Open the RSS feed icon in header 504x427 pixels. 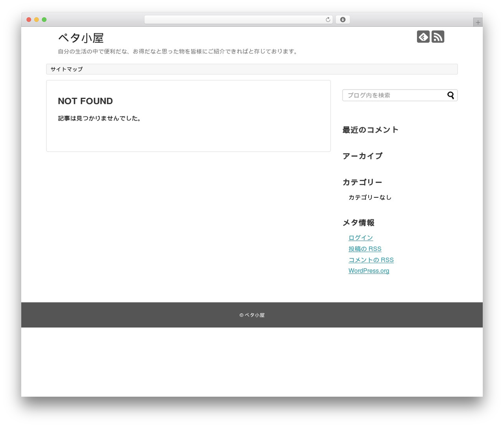[438, 37]
